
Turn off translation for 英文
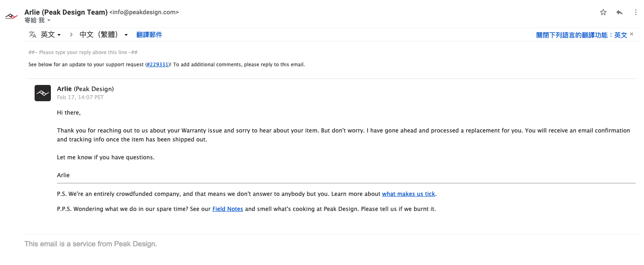tap(581, 35)
